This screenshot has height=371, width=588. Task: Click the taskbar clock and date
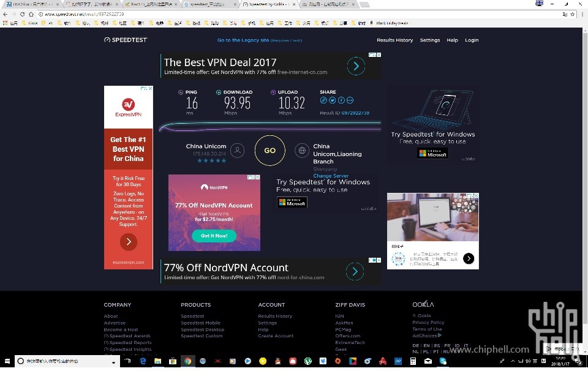(562, 361)
